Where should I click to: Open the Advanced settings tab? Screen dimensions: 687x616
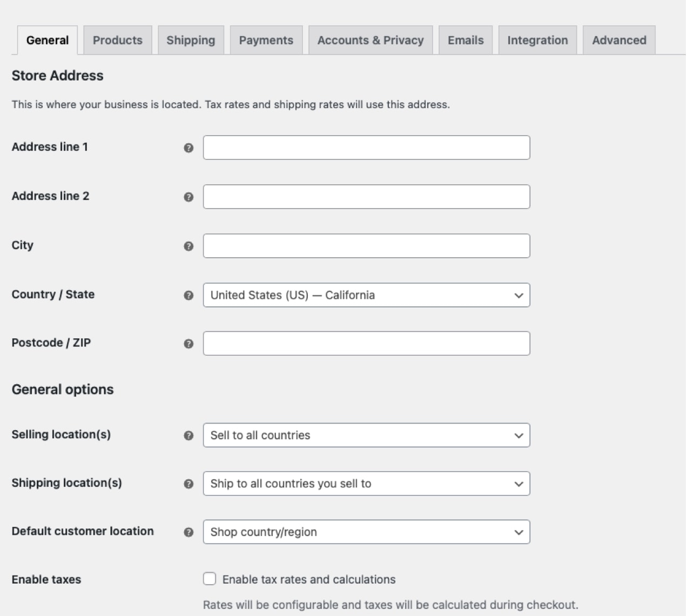coord(619,40)
